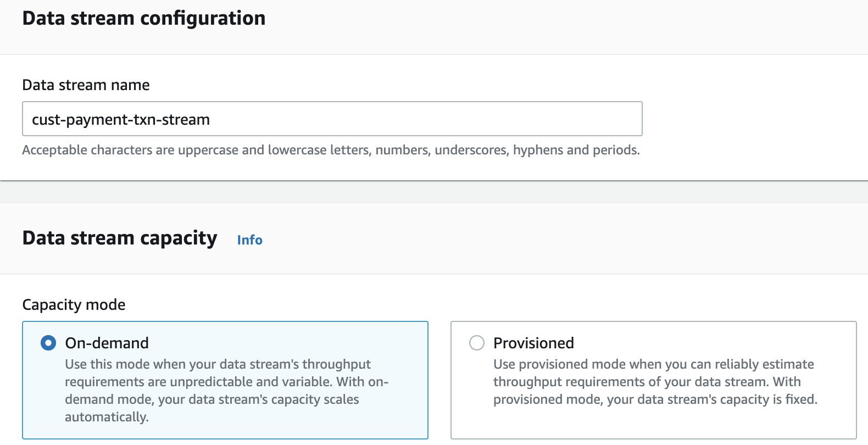Click the 'Capacity mode' label
This screenshot has width=868, height=445.
tap(74, 305)
